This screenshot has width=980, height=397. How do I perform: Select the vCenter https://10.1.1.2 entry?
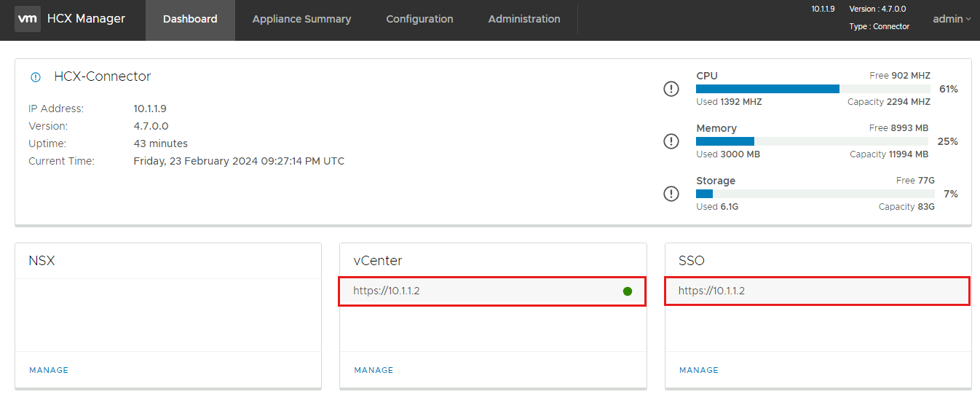(x=492, y=291)
